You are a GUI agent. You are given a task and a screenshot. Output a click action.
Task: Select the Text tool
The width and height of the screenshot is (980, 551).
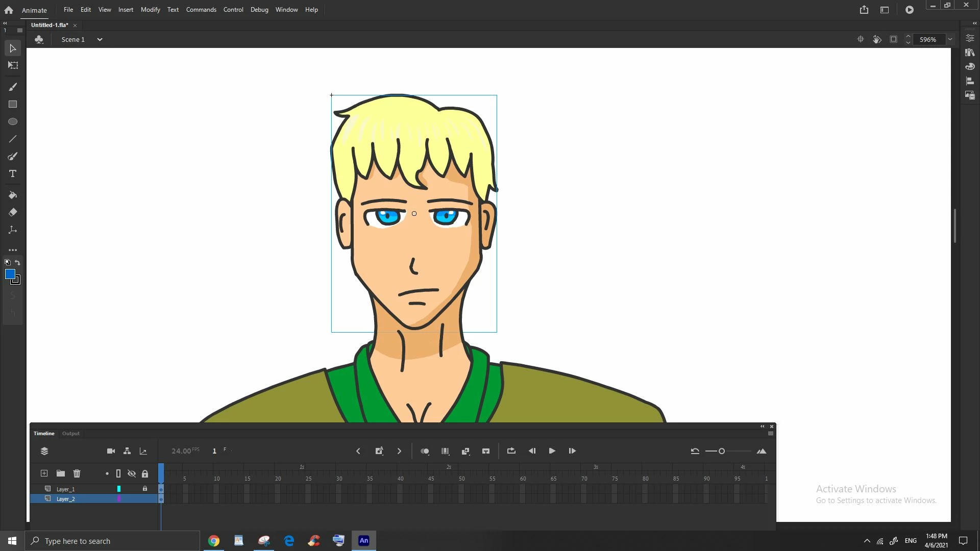(x=13, y=173)
